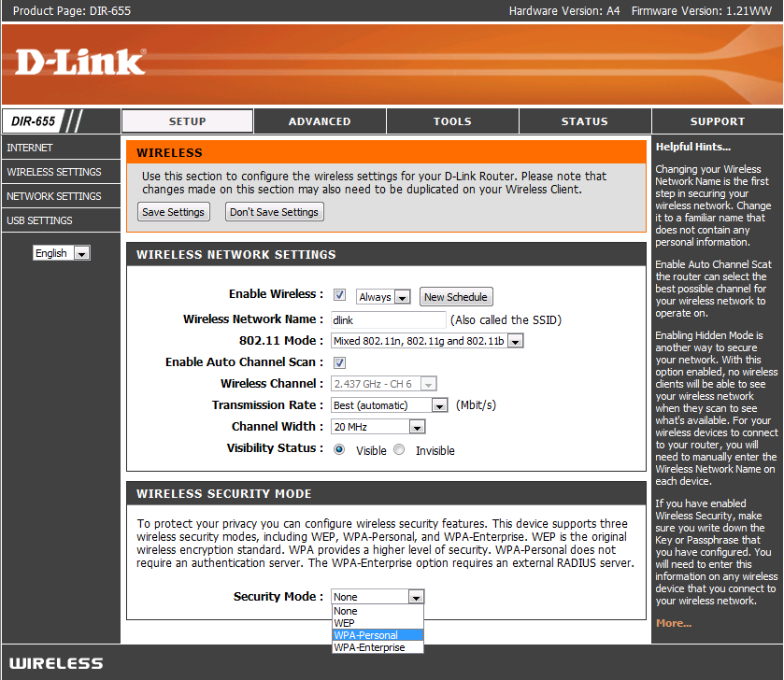The width and height of the screenshot is (784, 680).
Task: Choose None in Security Mode list
Action: tap(378, 611)
